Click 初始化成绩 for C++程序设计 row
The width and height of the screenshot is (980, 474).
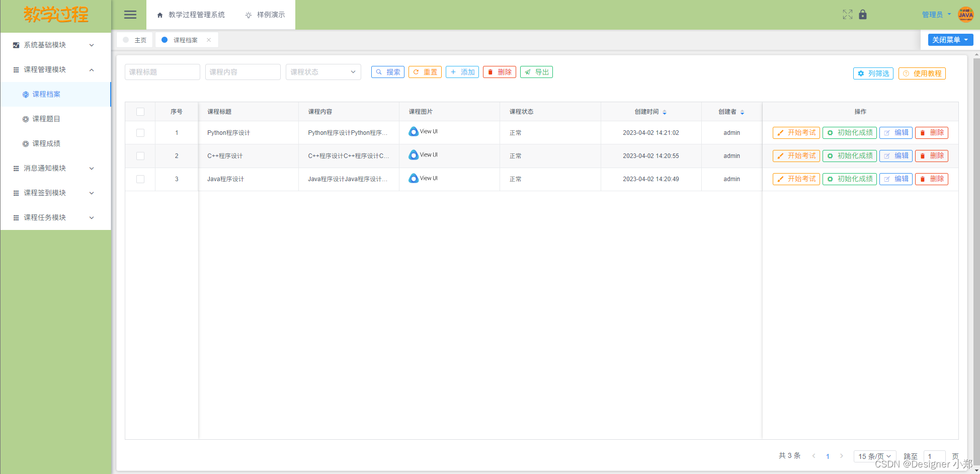[850, 156]
